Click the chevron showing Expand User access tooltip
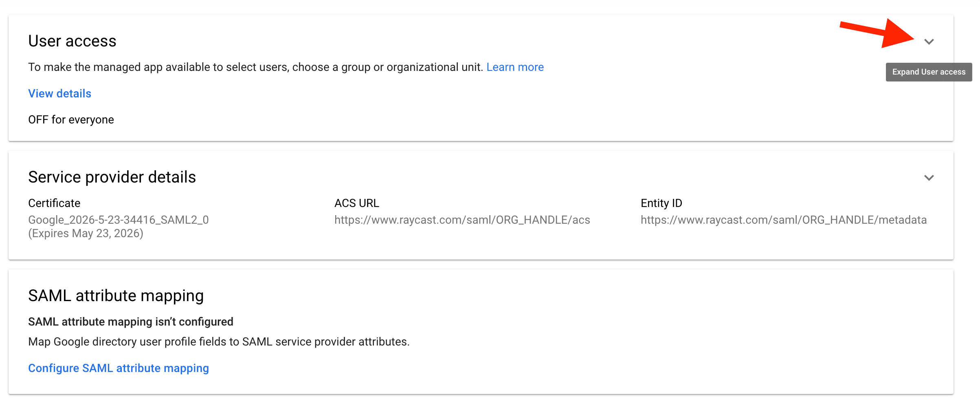980x405 pixels. 929,41
